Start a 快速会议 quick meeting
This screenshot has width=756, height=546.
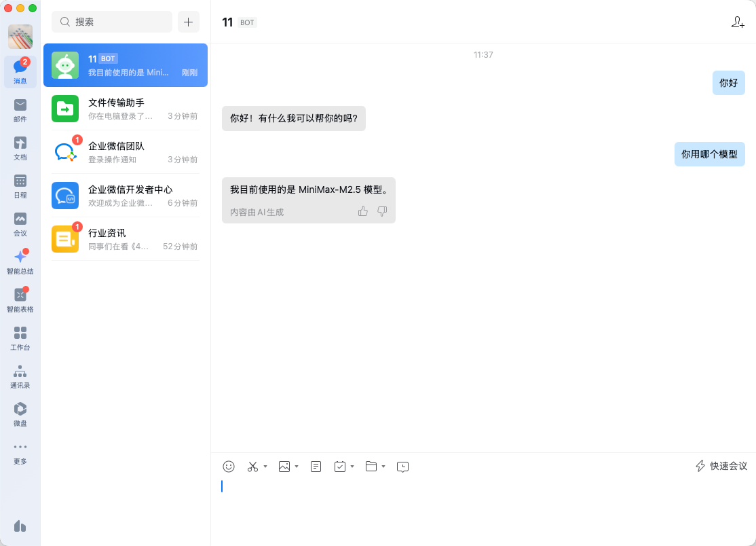tap(721, 466)
